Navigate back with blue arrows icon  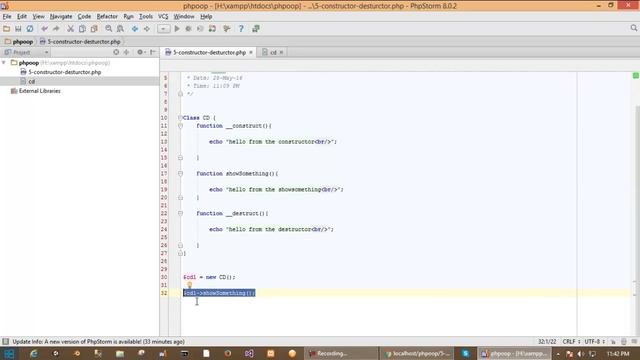click(x=135, y=29)
